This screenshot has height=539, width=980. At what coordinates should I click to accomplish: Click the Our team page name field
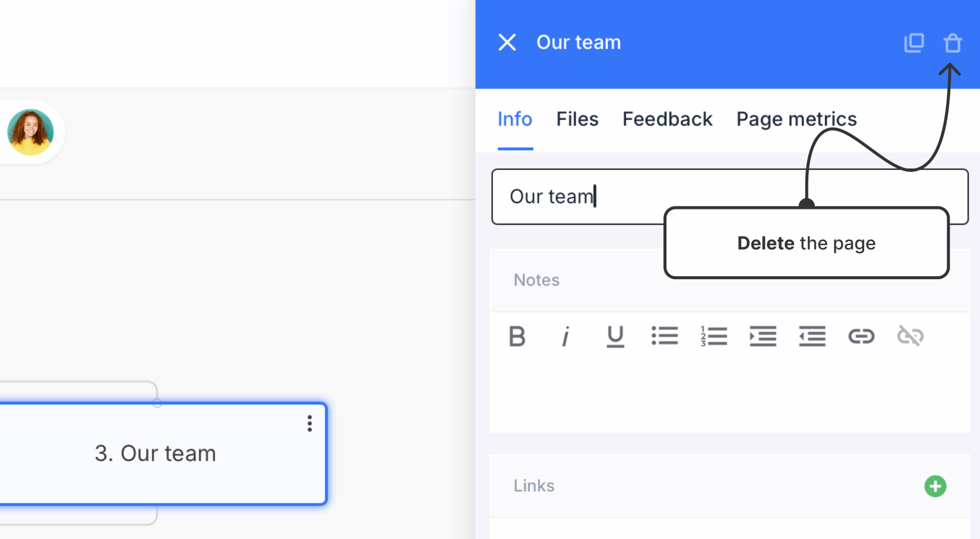(x=730, y=197)
